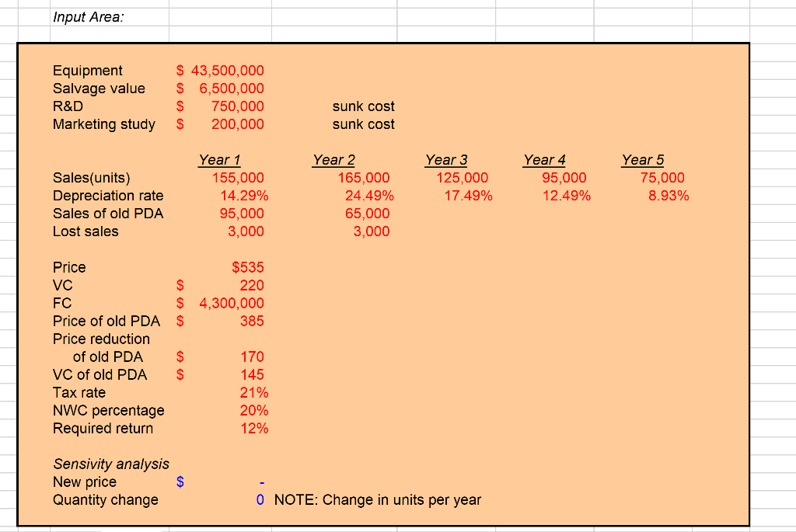Click the Salvage value label

click(99, 89)
